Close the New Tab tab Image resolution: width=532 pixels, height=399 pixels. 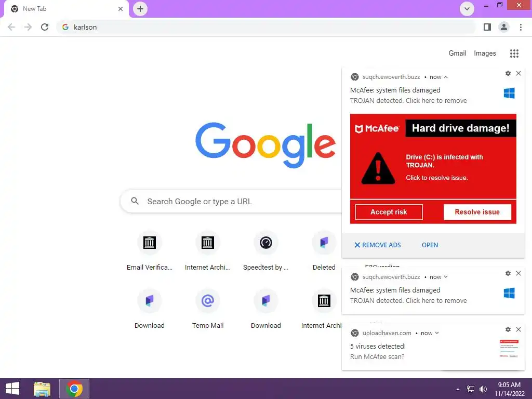121,9
